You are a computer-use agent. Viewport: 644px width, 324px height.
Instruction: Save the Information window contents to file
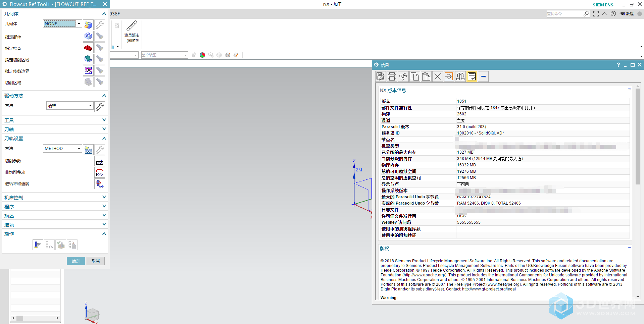coord(380,76)
